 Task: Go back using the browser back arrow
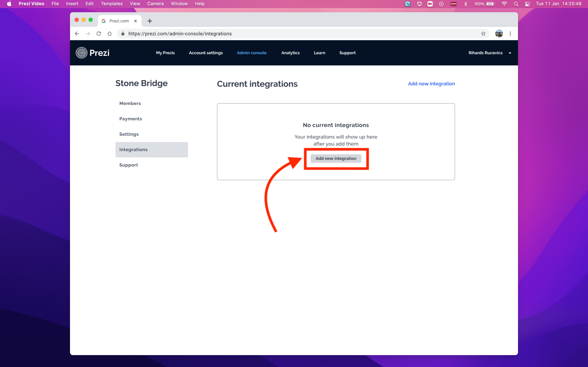click(77, 34)
